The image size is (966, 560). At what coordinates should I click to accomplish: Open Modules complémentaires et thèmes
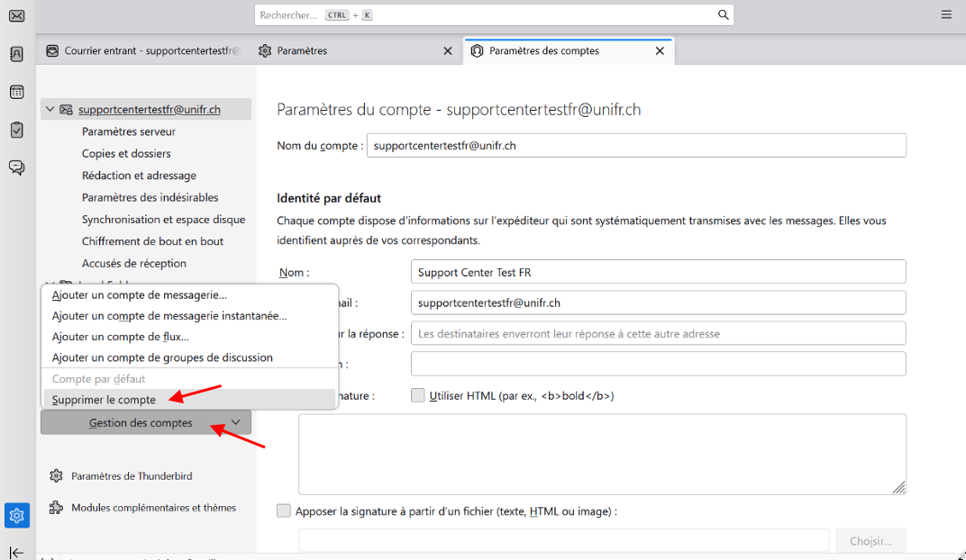click(153, 508)
